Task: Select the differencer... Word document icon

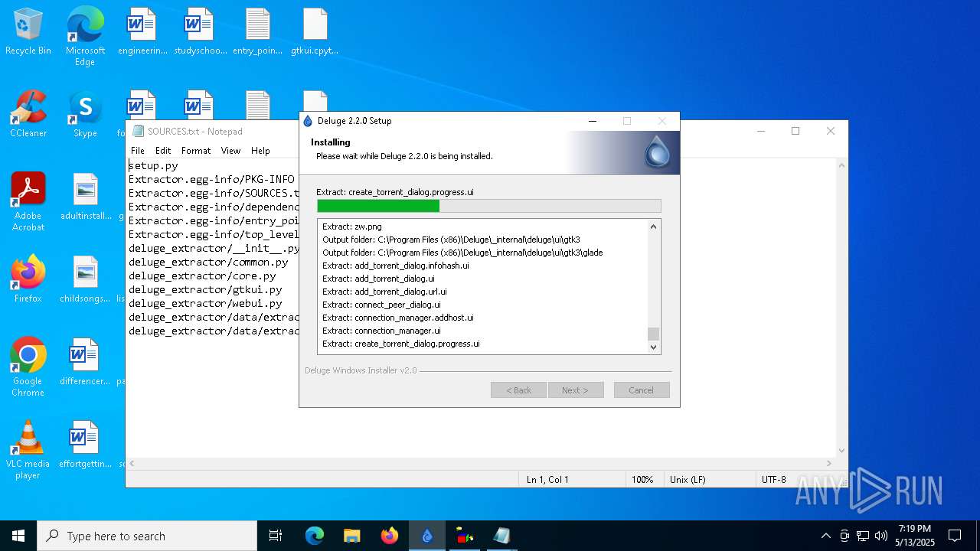Action: [x=85, y=362]
